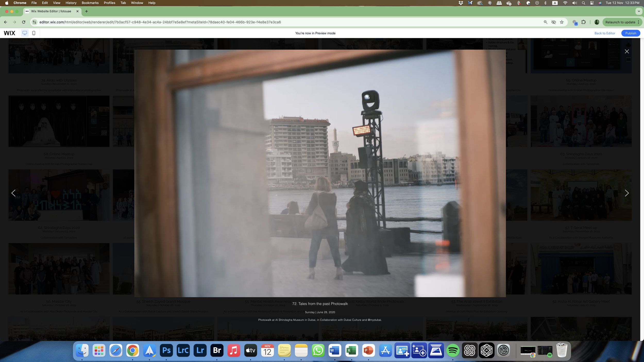
Task: Open the History menu
Action: point(71,3)
